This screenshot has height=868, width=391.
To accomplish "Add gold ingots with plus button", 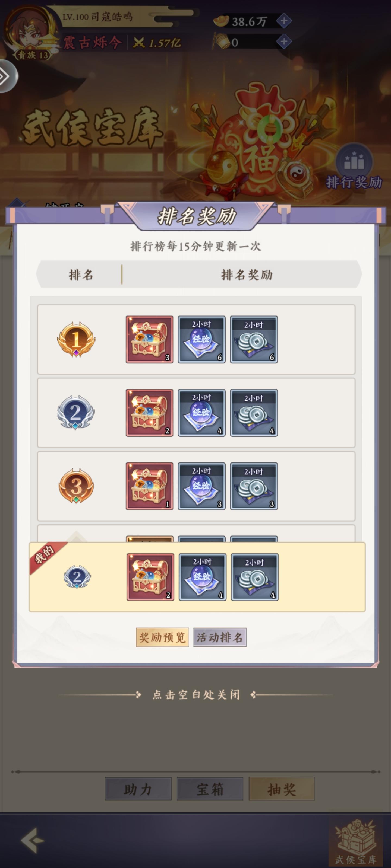I will (284, 21).
